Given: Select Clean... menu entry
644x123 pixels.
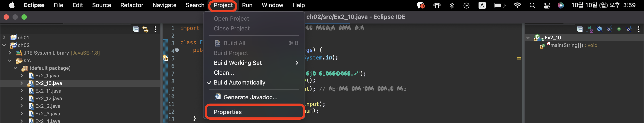Looking at the screenshot, I should [x=254, y=73].
